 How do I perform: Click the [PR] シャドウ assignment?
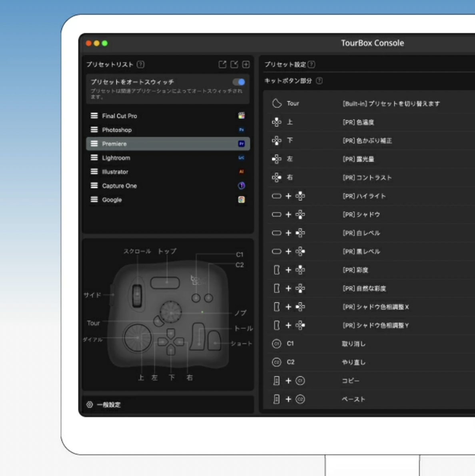(x=361, y=214)
